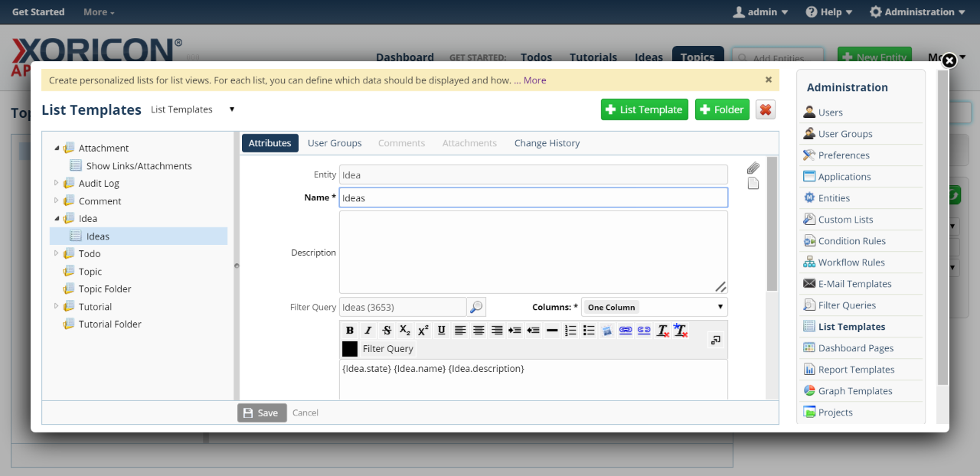Toggle bold formatting in the editor
Viewport: 980px width, 476px height.
tap(350, 331)
